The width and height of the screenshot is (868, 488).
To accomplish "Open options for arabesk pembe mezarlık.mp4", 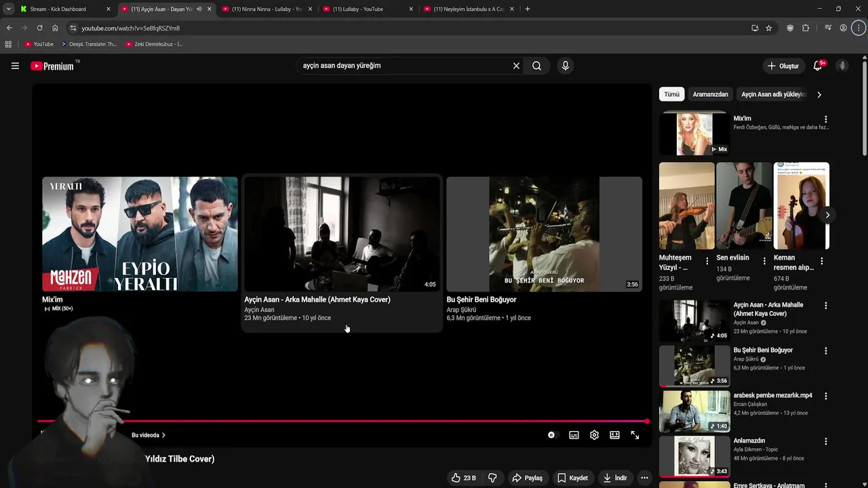I will pos(825,396).
